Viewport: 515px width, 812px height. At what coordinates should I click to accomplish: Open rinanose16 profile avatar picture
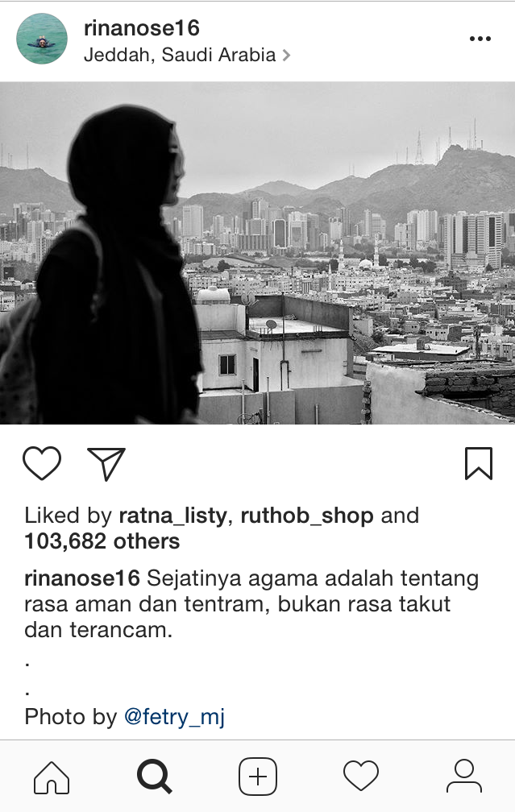pos(42,39)
